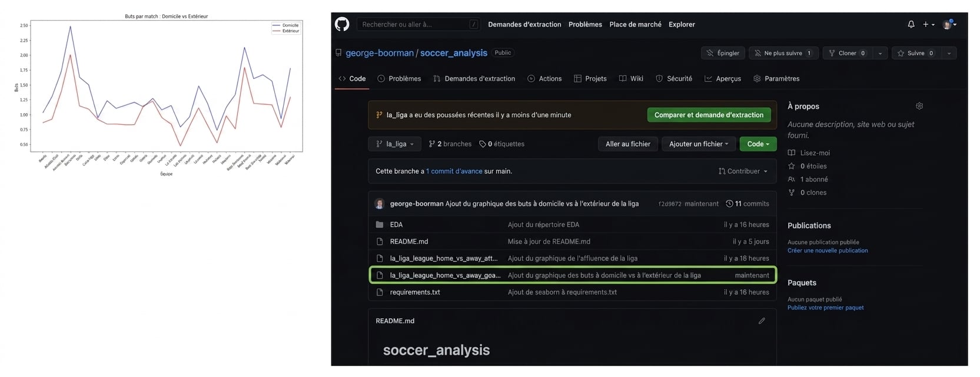Open 'Place de marché' in the top navigation
Viewport: 980px width, 377px height.
click(635, 24)
